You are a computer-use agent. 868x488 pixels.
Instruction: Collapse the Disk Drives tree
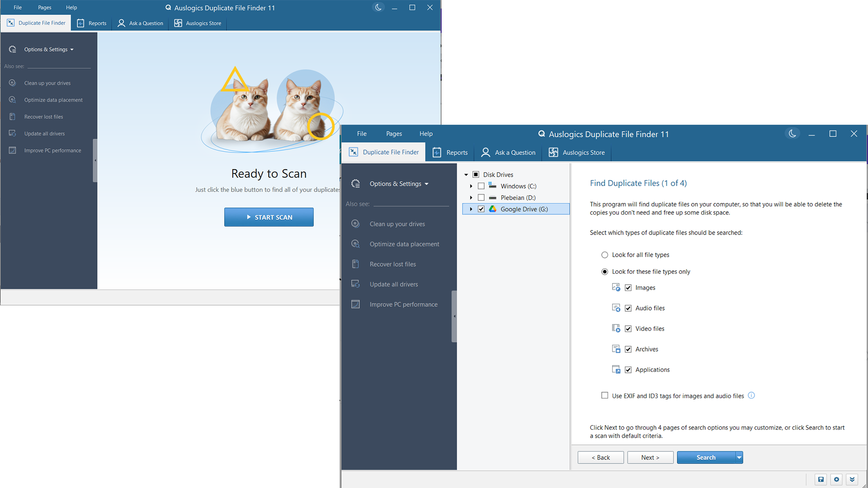tap(466, 174)
